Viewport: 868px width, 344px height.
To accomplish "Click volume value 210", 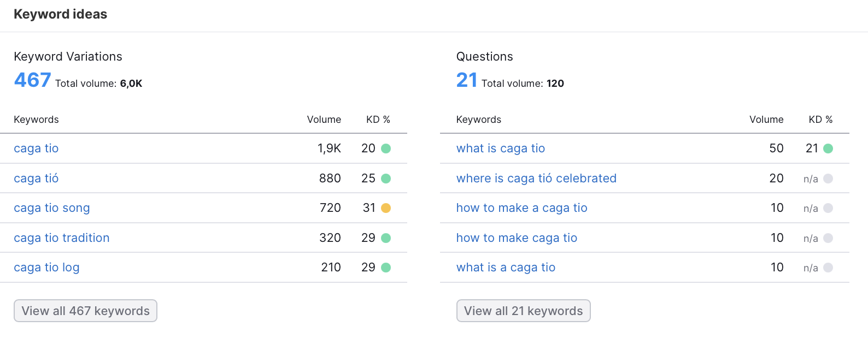I will click(x=331, y=268).
